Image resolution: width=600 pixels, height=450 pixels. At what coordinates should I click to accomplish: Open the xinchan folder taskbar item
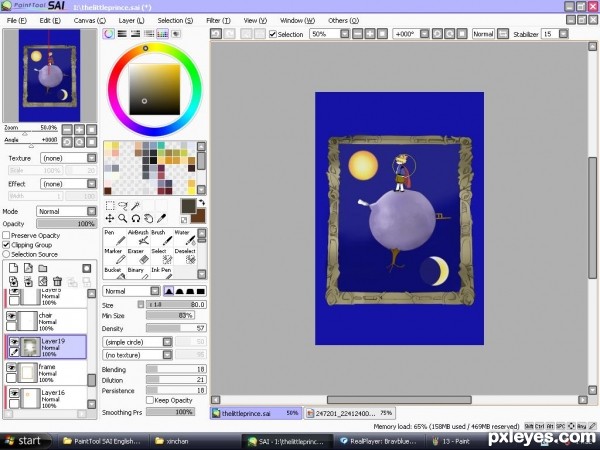click(172, 441)
